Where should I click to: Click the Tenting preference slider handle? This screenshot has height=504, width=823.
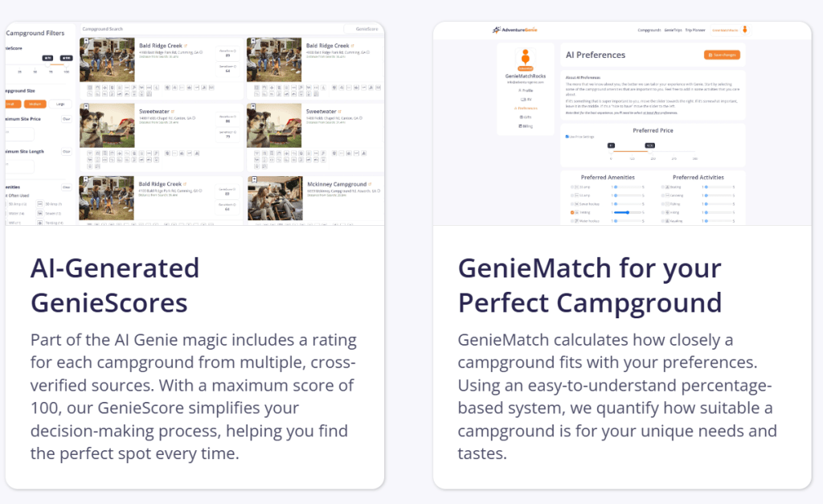point(628,212)
